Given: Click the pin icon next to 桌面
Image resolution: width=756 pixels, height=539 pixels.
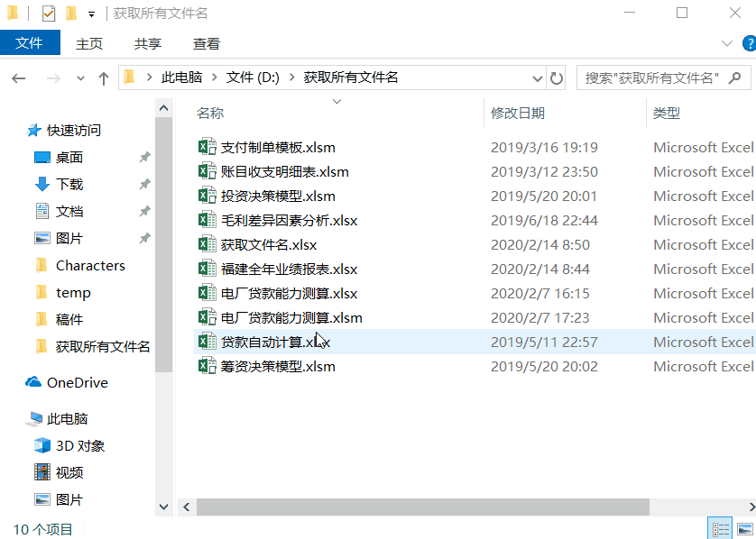Looking at the screenshot, I should (x=144, y=158).
